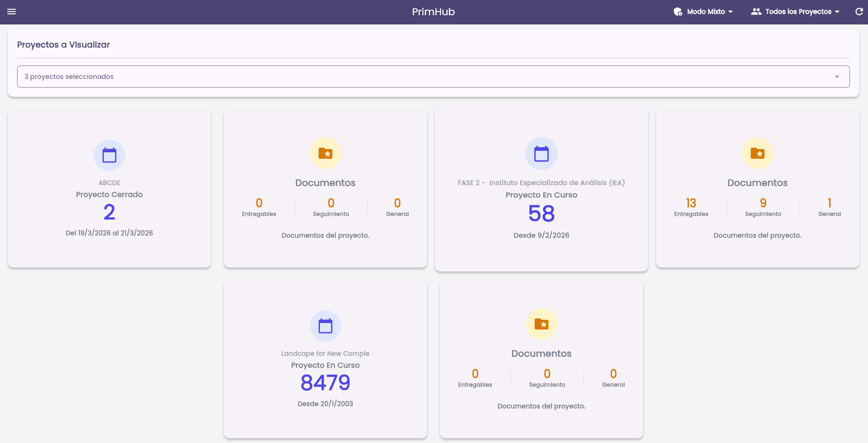Click the ABCDE project calendar icon
868x443 pixels.
pyautogui.click(x=109, y=155)
